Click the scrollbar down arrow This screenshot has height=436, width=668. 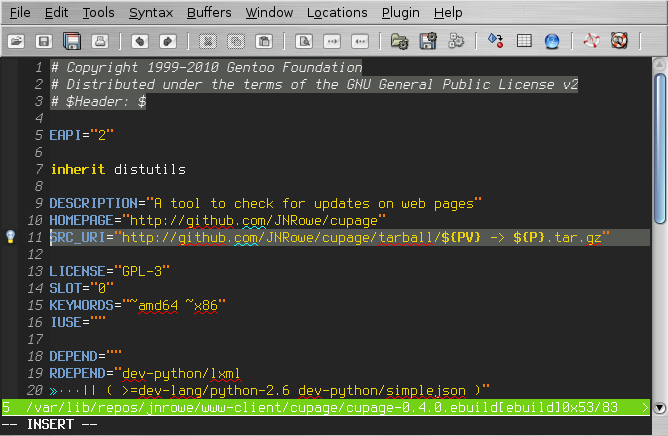(660, 408)
